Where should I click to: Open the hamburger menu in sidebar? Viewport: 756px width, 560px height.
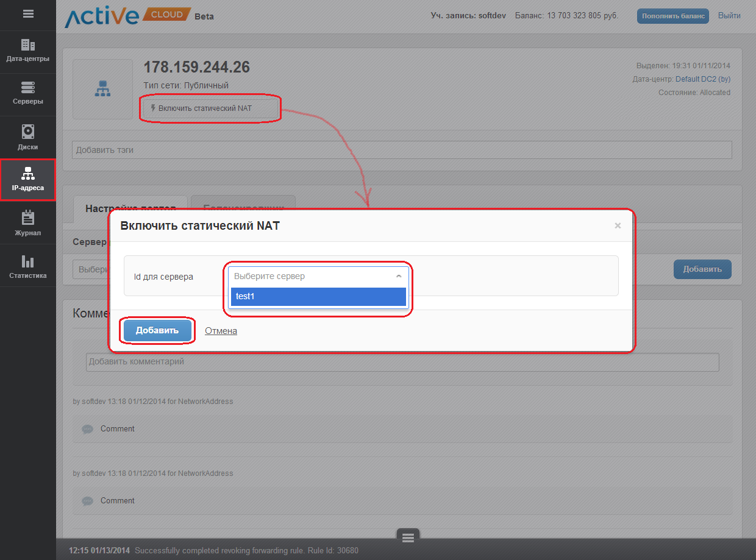click(28, 14)
